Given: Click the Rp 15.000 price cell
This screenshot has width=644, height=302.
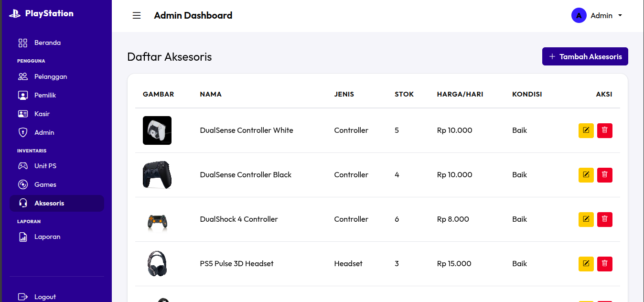Looking at the screenshot, I should (454, 264).
